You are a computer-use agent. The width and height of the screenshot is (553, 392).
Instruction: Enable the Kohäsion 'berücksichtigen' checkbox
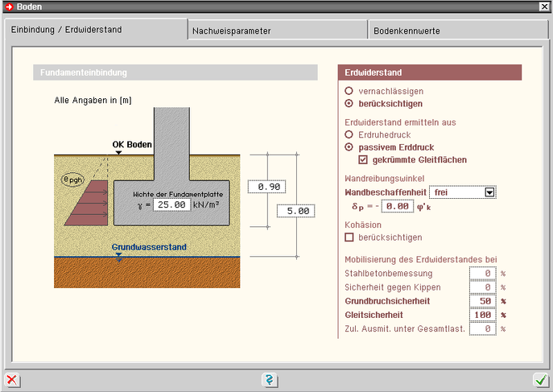click(x=349, y=237)
